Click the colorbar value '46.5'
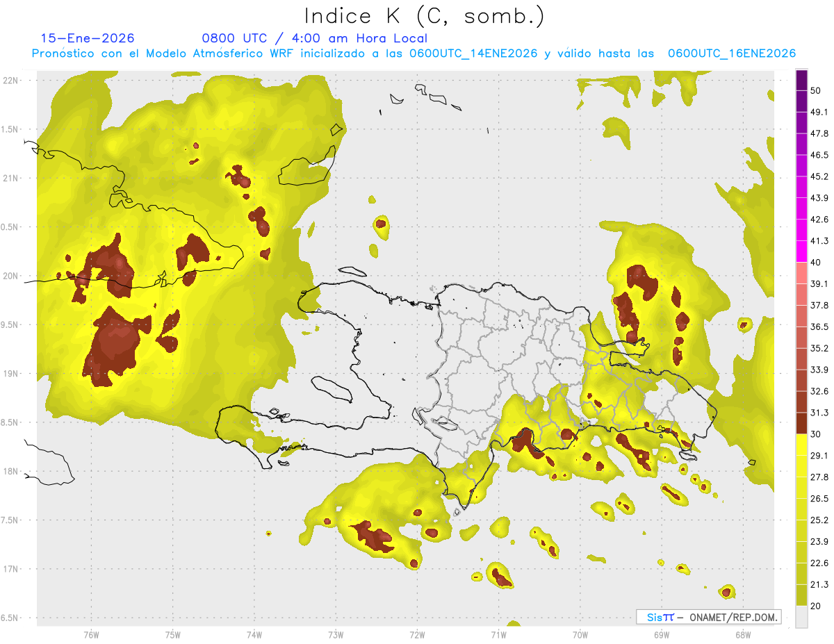Viewport: 834px width, 644px height. tap(819, 155)
